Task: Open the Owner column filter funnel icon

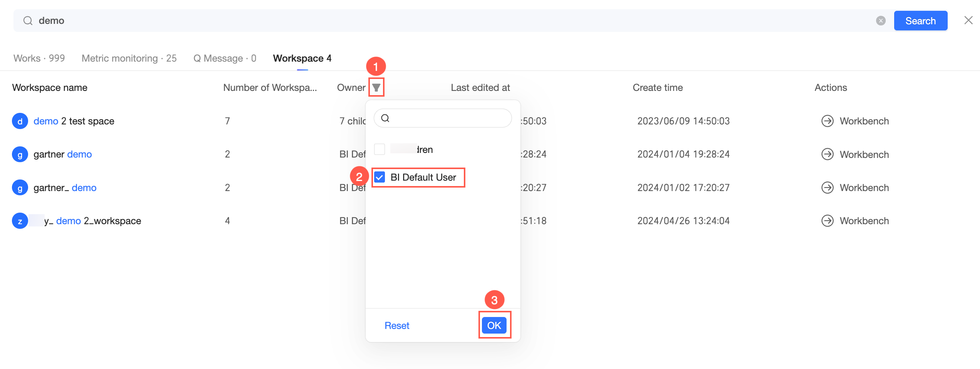Action: 376,88
